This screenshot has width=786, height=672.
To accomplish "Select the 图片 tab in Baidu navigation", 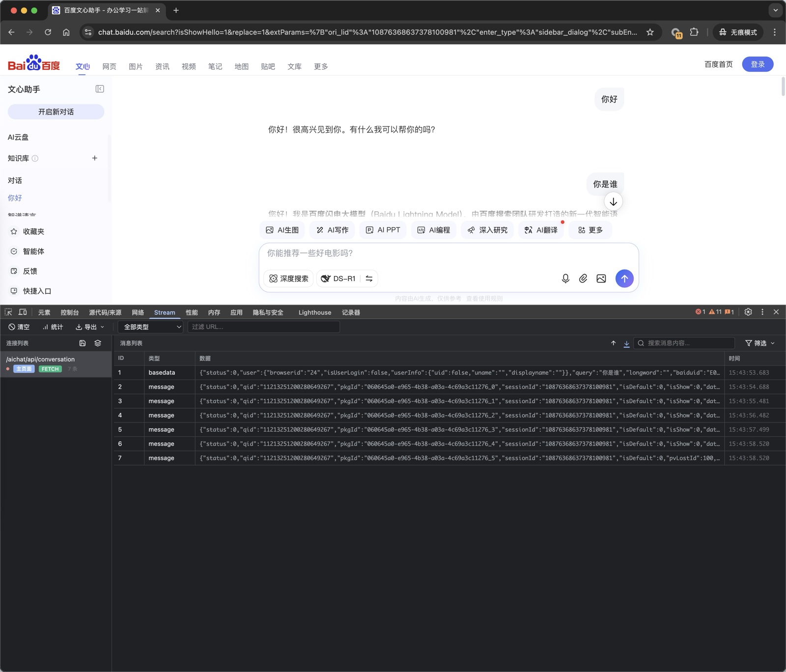I will (x=136, y=66).
